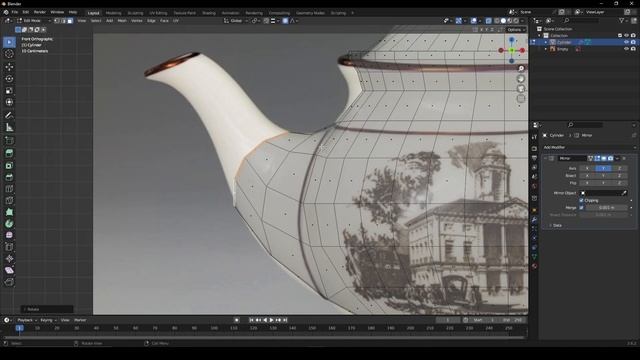This screenshot has width=640, height=360.
Task: Toggle X-ray view in viewport header
Action: click(x=488, y=20)
